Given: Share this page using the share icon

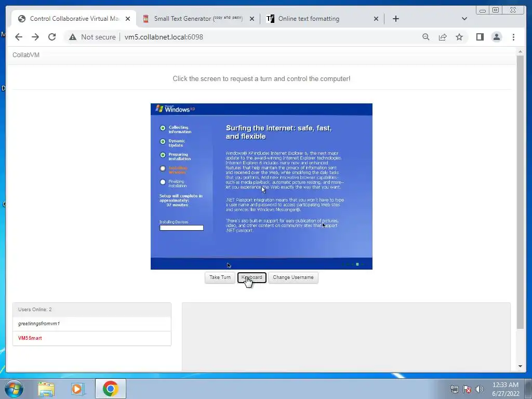Looking at the screenshot, I should point(443,37).
